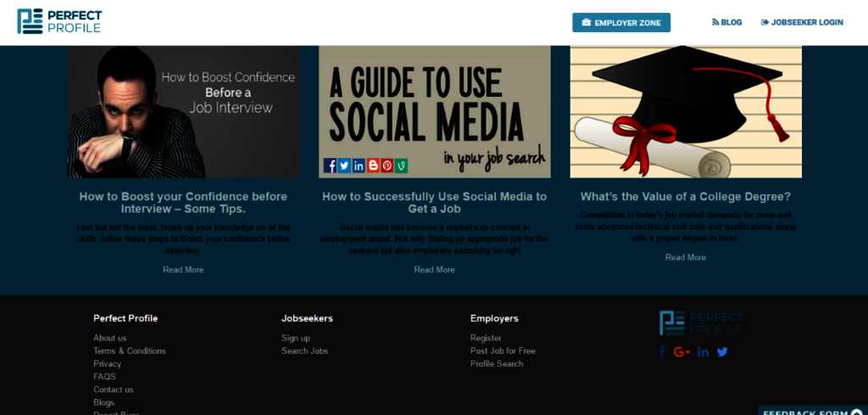The height and width of the screenshot is (415, 868).
Task: Click the 'Perfect Profile' footer column heading
Action: click(125, 318)
